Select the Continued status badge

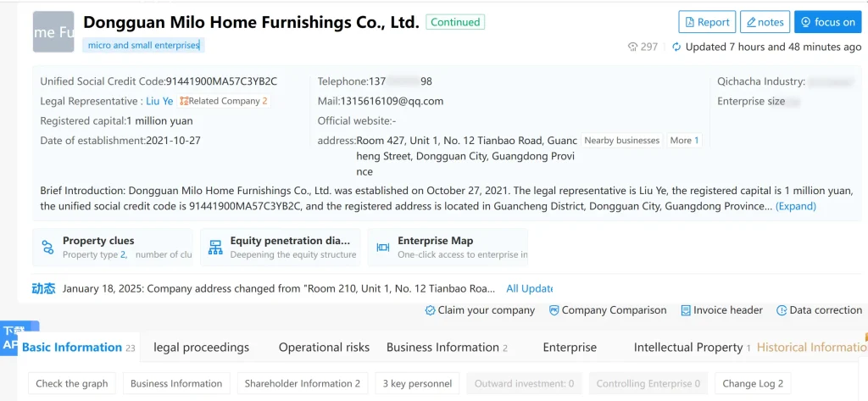(455, 22)
